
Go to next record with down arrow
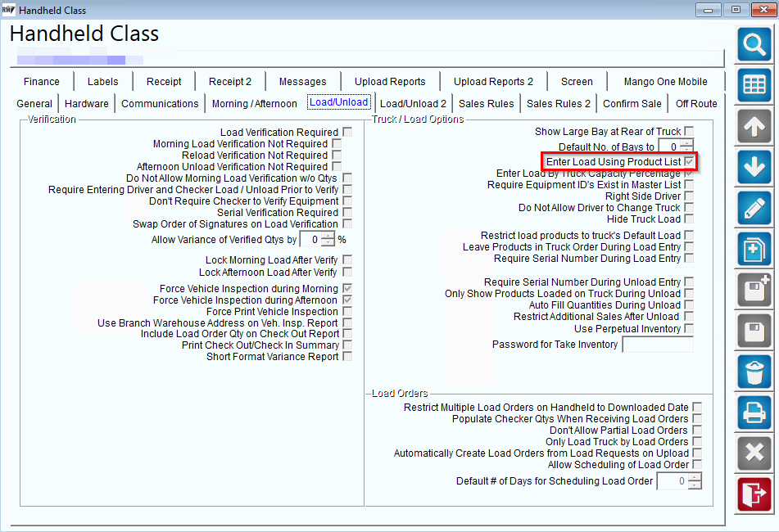(x=754, y=167)
